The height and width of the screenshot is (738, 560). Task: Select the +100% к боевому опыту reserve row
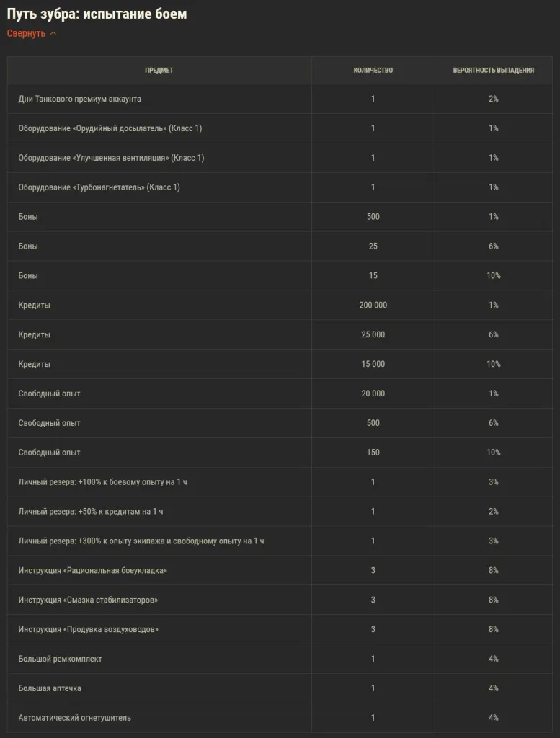102,482
